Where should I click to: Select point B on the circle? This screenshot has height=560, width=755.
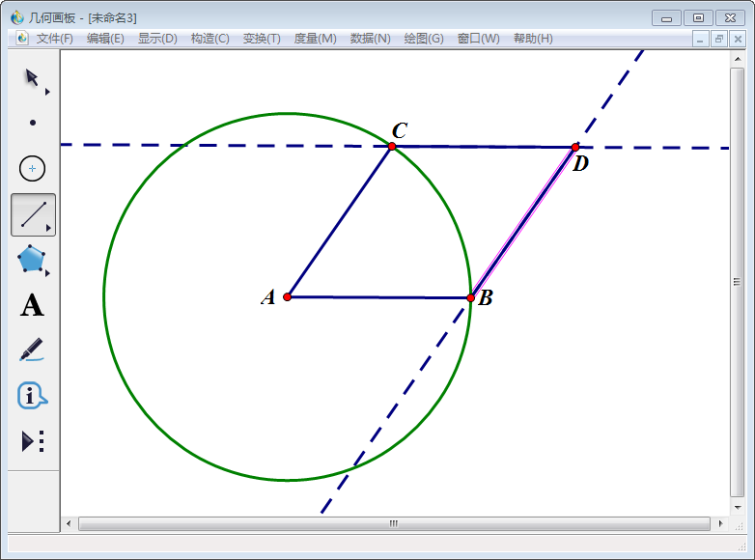(471, 298)
